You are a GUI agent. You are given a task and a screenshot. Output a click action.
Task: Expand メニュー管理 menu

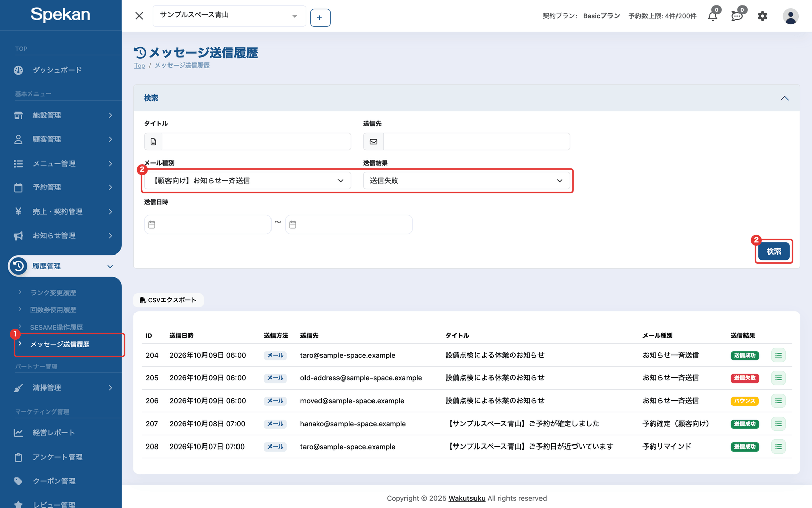[61, 164]
